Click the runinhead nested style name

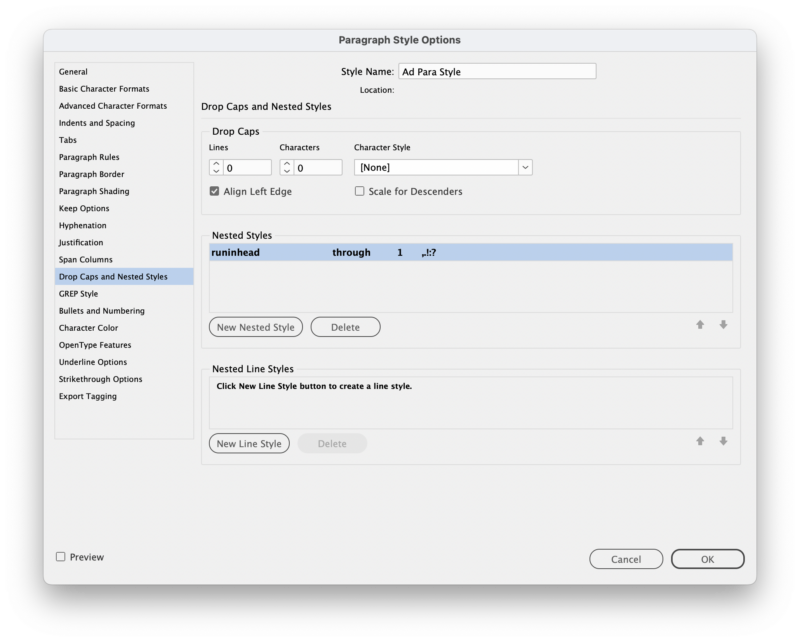236,253
